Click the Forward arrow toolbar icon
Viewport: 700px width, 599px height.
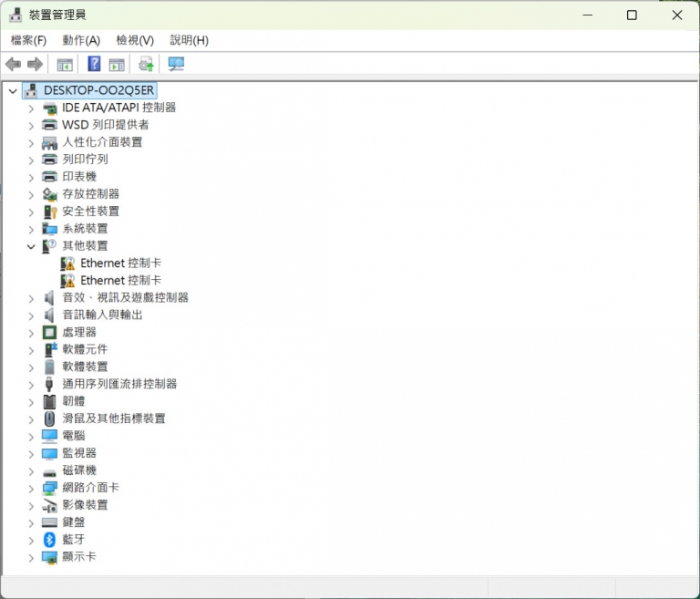click(x=35, y=65)
